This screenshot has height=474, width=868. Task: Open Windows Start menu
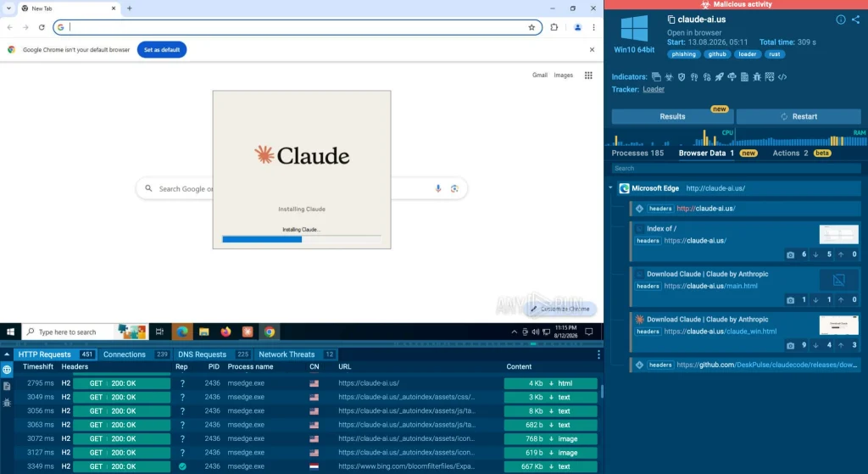10,332
